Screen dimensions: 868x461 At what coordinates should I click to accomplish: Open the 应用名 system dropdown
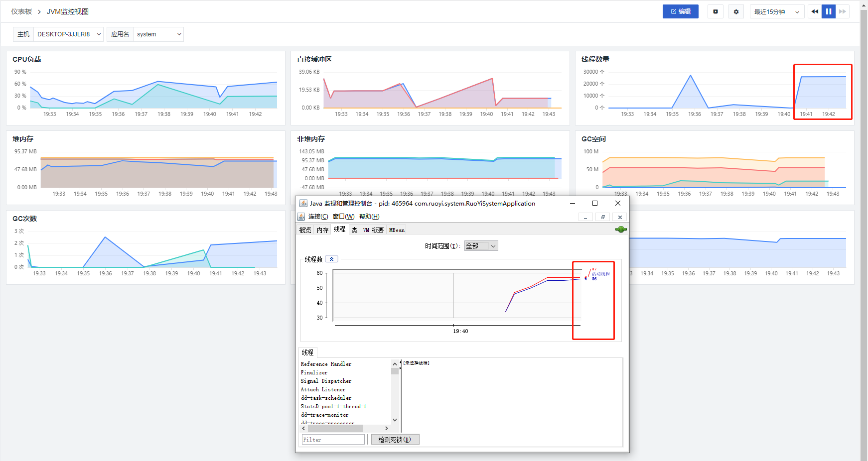(158, 34)
